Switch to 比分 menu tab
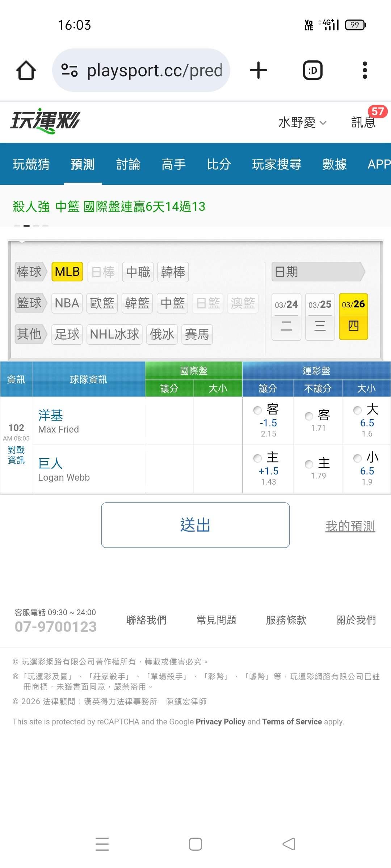The image size is (391, 868). tap(219, 164)
